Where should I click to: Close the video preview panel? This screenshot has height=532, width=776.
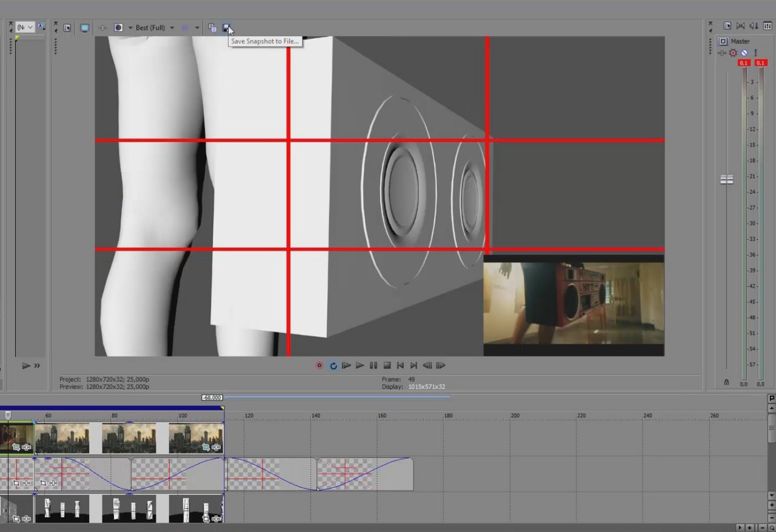(56, 24)
